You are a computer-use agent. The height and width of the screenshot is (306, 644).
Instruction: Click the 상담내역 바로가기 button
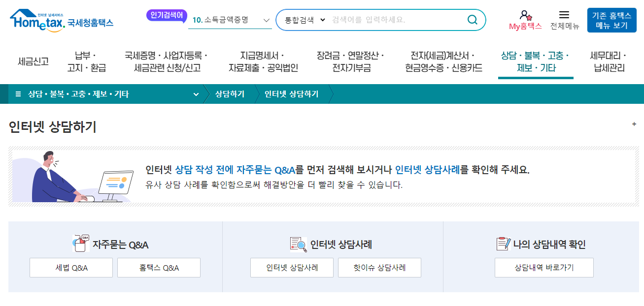(544, 267)
